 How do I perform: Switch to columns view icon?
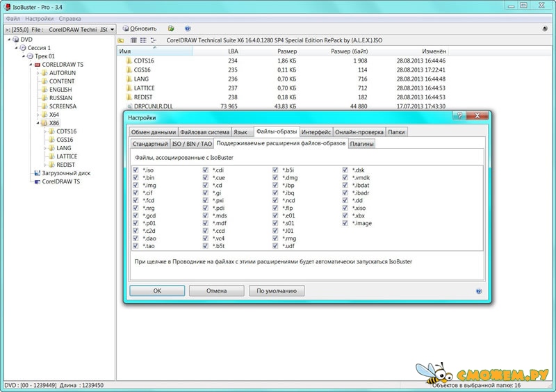click(133, 40)
